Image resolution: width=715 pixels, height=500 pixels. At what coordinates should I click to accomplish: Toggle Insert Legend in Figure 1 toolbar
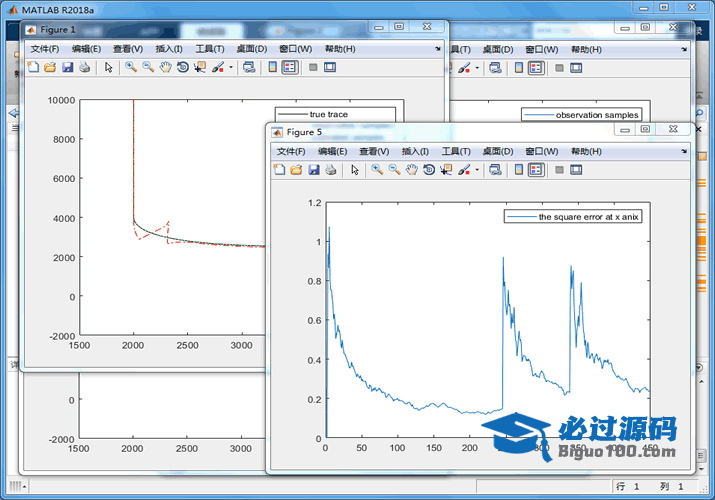tap(290, 67)
